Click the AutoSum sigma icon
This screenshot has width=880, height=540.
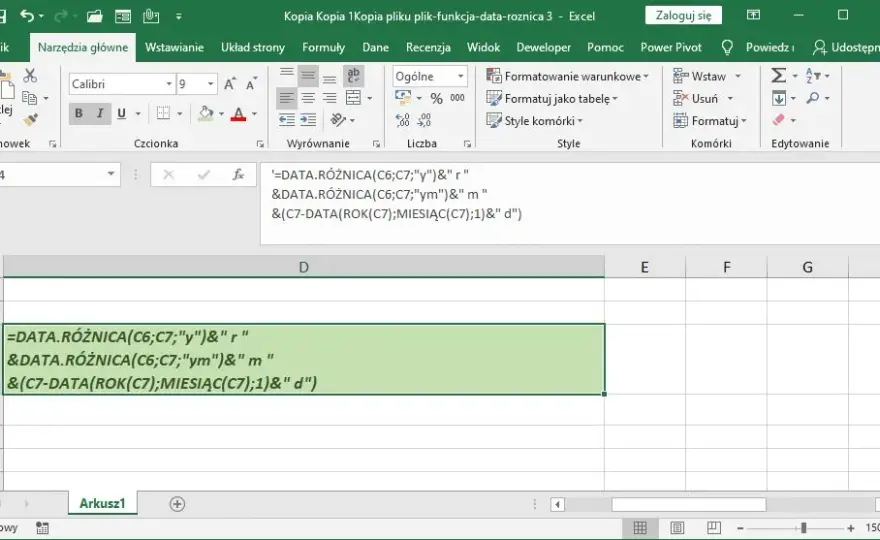778,75
